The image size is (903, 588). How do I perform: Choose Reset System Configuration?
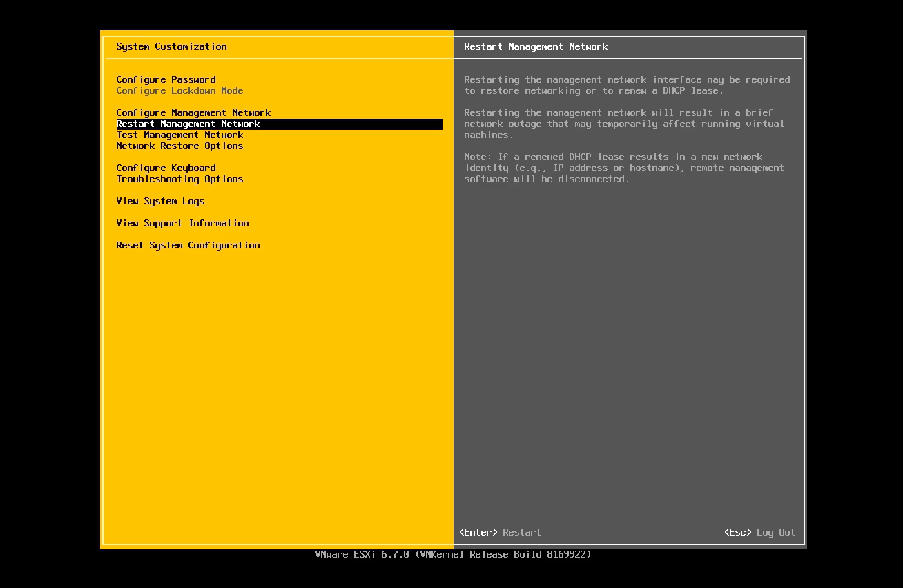(188, 246)
